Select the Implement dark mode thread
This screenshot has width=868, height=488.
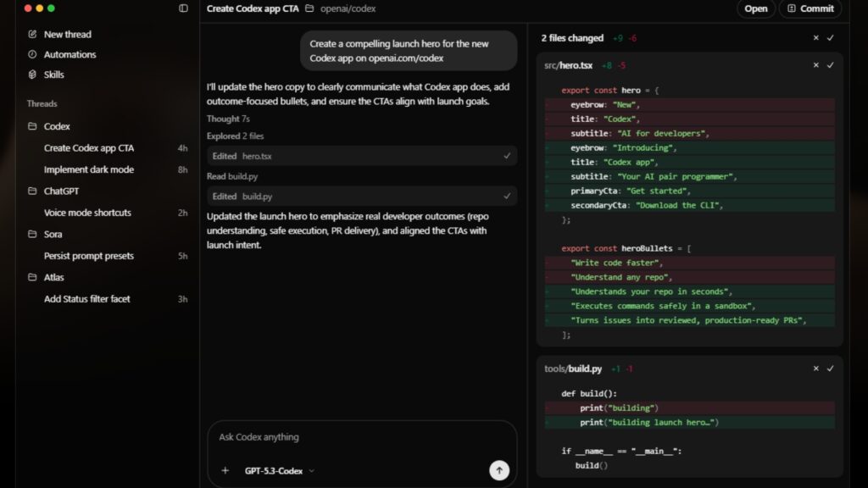pos(87,169)
